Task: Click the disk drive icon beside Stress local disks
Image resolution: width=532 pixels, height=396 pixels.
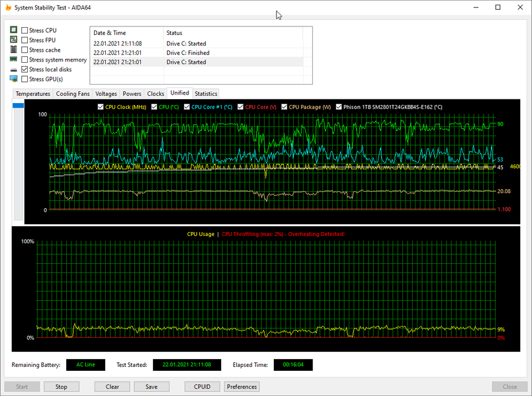Action: pos(13,69)
